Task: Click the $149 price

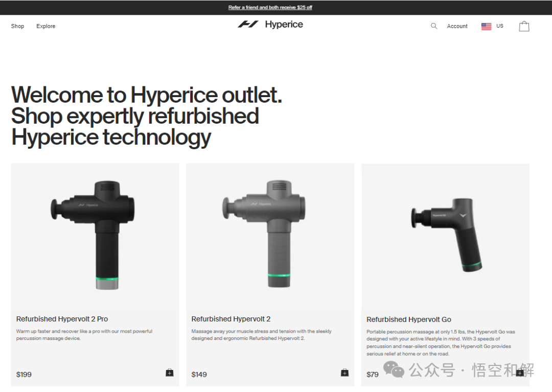Action: pyautogui.click(x=199, y=375)
